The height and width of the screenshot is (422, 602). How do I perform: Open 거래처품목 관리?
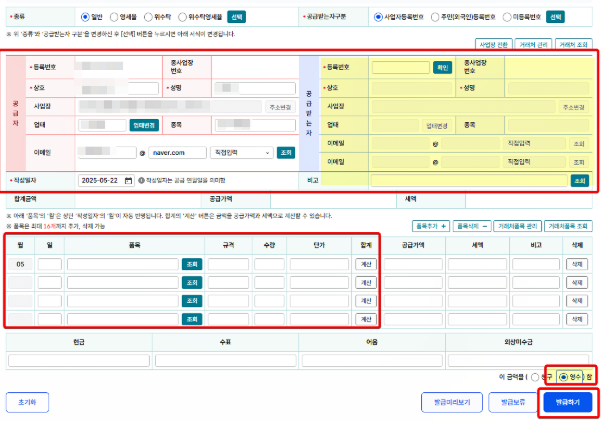point(518,226)
